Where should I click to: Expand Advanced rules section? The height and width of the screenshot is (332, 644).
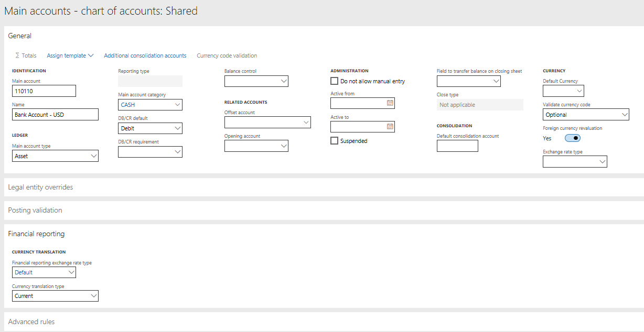[31, 322]
